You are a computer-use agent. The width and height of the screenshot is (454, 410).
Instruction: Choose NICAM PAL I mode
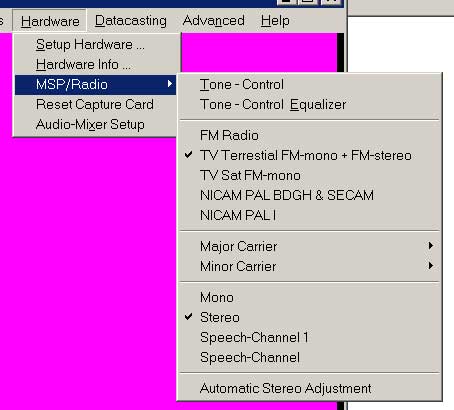pyautogui.click(x=309, y=215)
